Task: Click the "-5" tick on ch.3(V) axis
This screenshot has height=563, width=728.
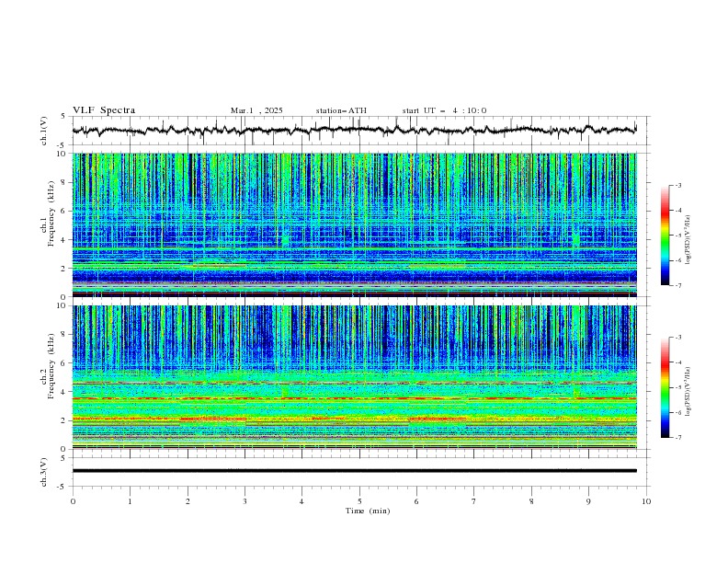Action: click(x=63, y=487)
